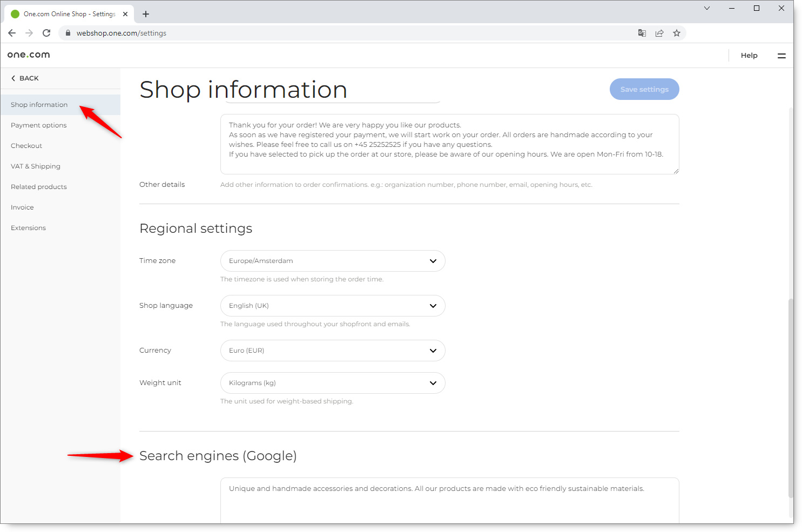Expand the Weight unit dropdown
Viewport: 802px width, 532px height.
click(333, 383)
